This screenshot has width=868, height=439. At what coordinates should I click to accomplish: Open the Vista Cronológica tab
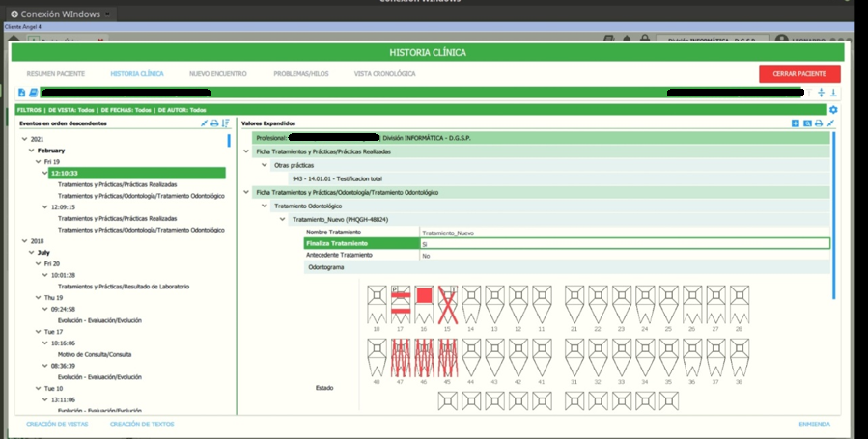pyautogui.click(x=384, y=73)
